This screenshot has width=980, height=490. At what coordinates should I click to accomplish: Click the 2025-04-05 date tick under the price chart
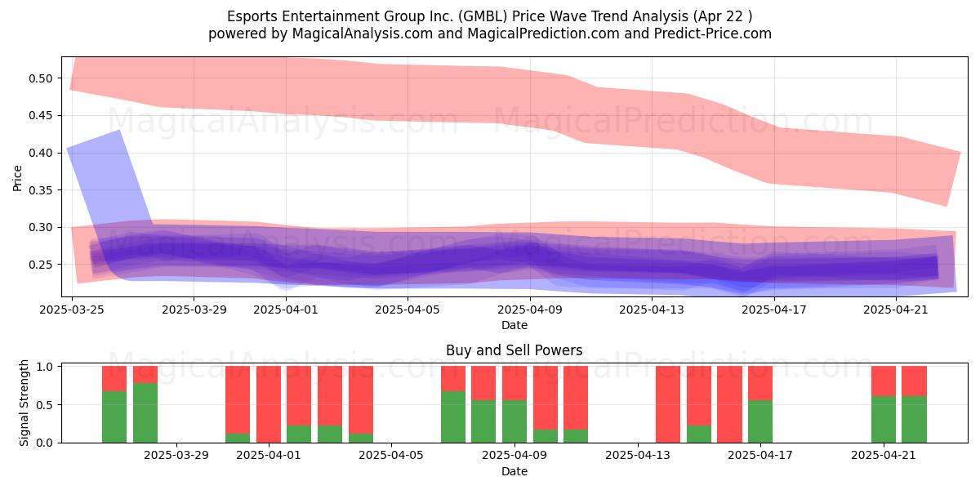[408, 310]
